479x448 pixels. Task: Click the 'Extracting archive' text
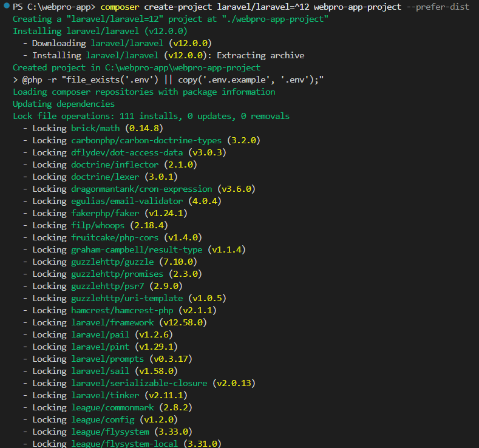(x=260, y=56)
